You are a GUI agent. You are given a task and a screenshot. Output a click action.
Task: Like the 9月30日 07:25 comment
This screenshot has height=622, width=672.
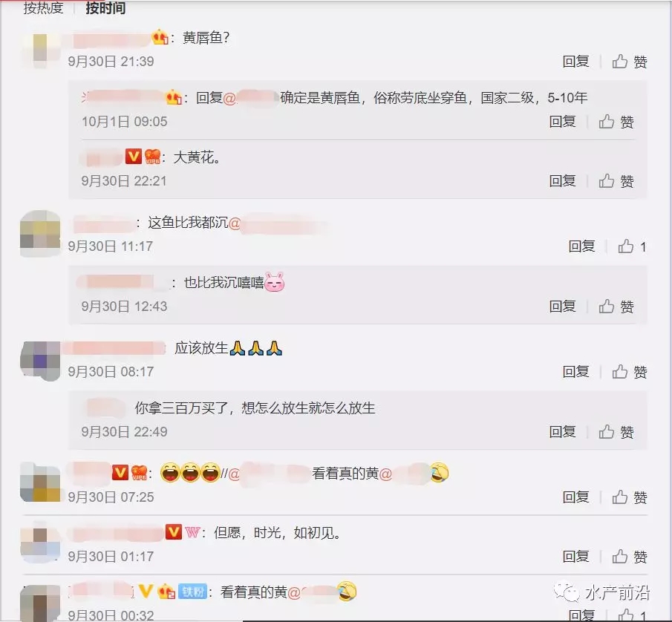629,497
